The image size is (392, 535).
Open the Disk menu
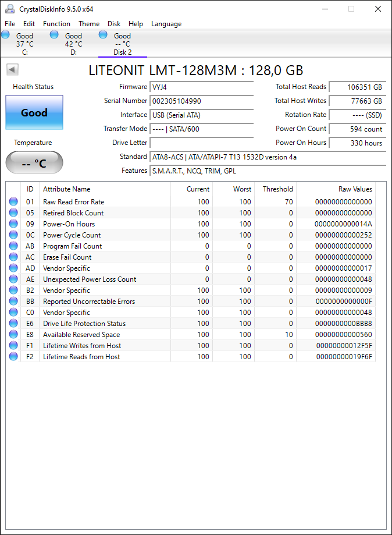[114, 23]
